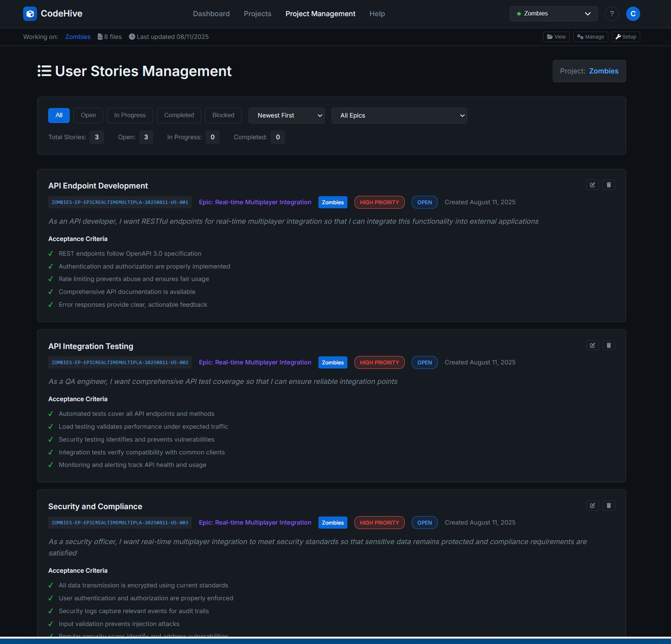Select the Open filter

(x=88, y=115)
